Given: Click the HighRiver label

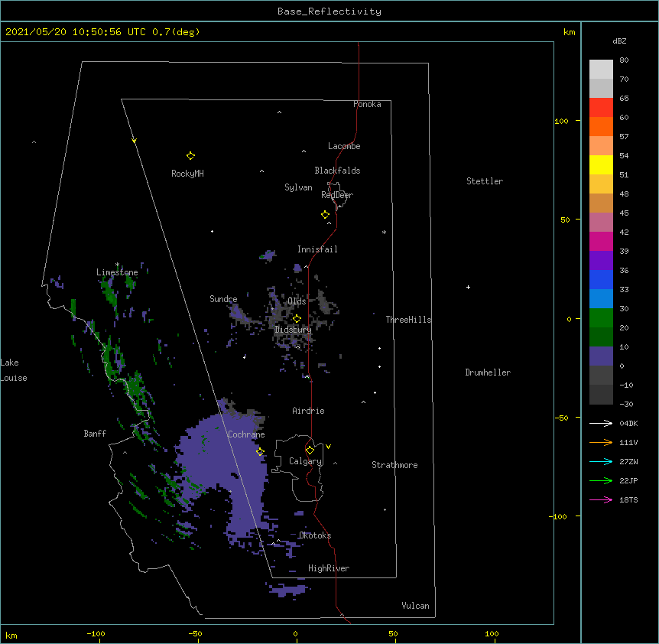Looking at the screenshot, I should point(329,568).
